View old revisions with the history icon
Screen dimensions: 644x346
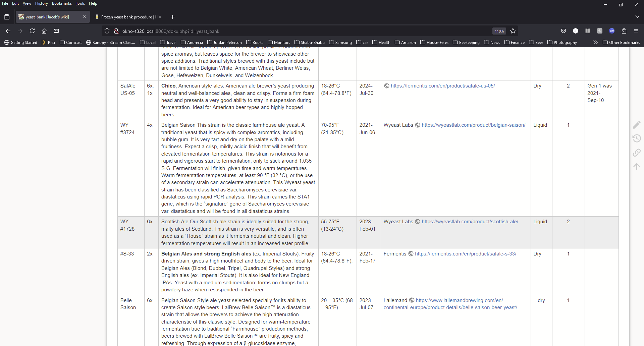637,138
